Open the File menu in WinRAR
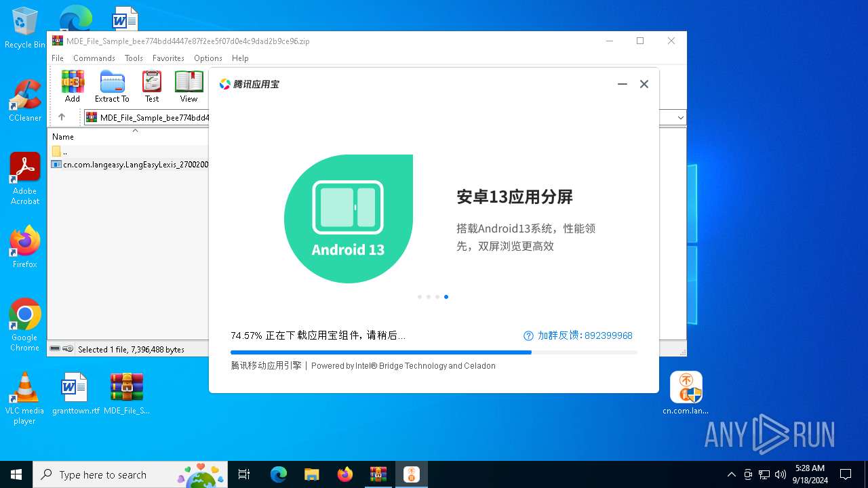Viewport: 868px width, 488px height. 58,58
